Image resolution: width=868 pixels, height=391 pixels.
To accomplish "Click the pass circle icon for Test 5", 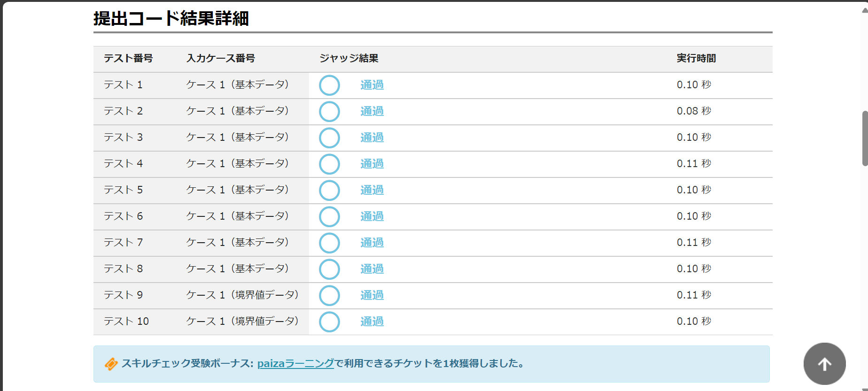I will click(329, 191).
